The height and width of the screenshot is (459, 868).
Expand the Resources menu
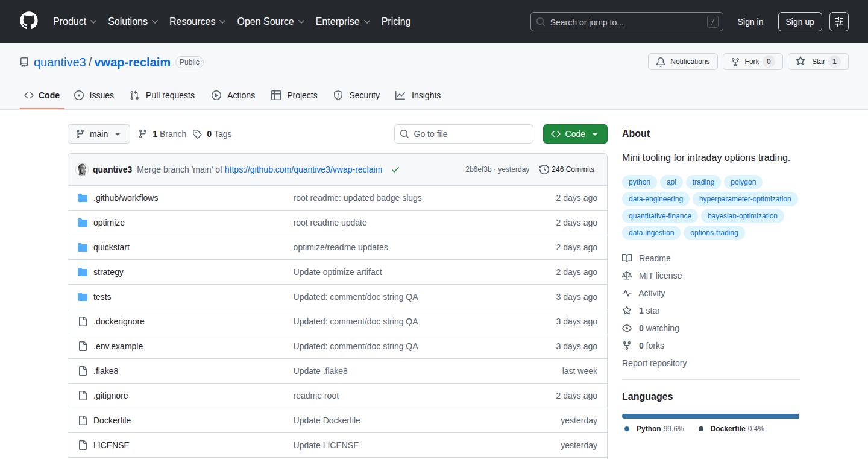pyautogui.click(x=198, y=22)
